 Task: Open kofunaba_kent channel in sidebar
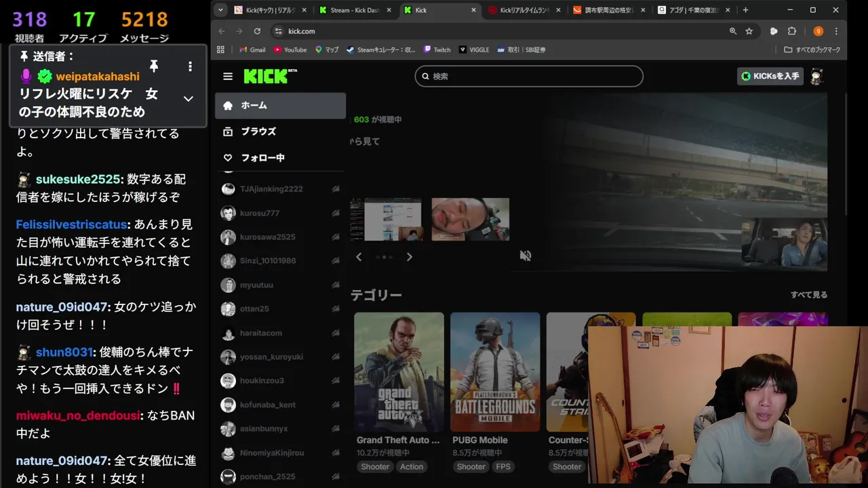click(x=280, y=405)
